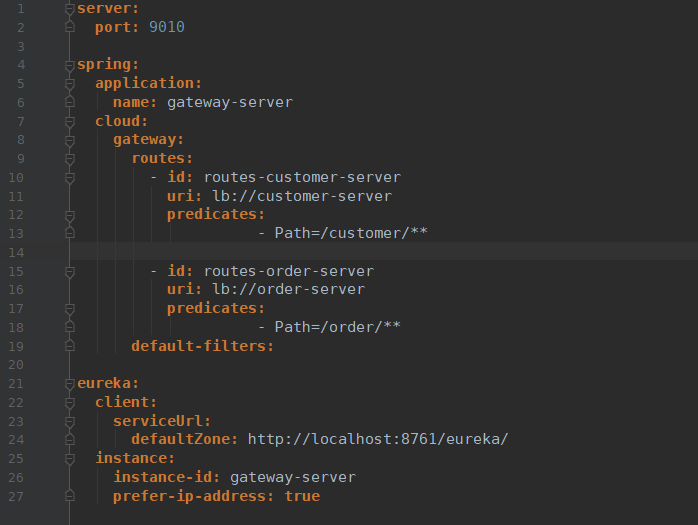The width and height of the screenshot is (698, 525).
Task: Click the 'port:' key
Action: (x=117, y=27)
